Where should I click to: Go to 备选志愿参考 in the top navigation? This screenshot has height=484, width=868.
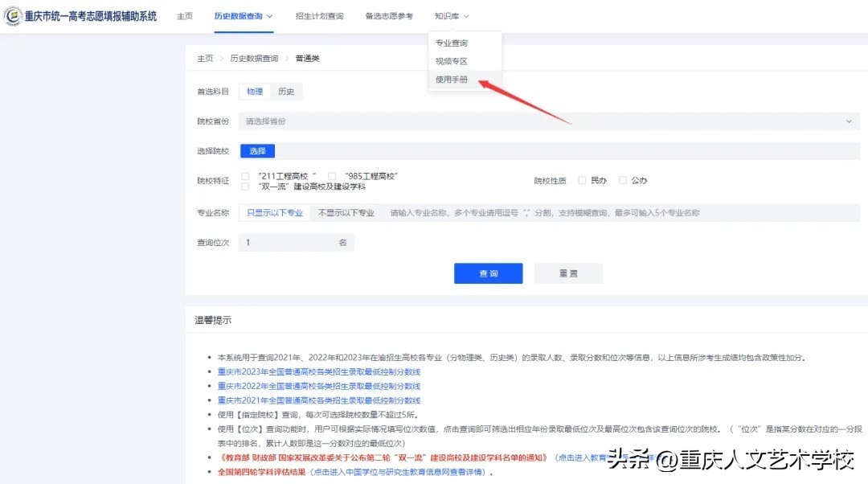388,16
